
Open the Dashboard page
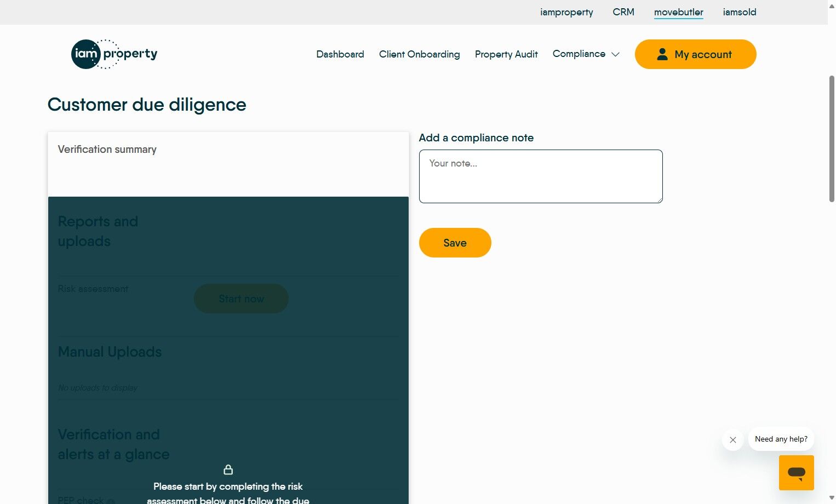(x=340, y=54)
